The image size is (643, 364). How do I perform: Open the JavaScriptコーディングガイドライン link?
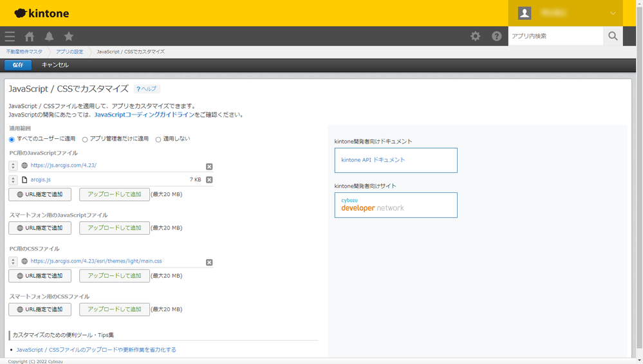pos(144,114)
